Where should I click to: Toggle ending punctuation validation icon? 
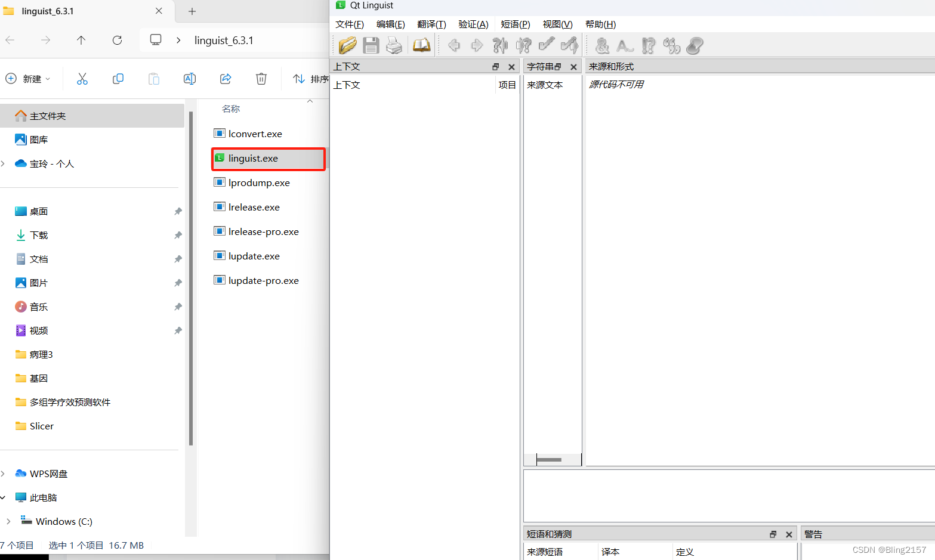[x=649, y=45]
